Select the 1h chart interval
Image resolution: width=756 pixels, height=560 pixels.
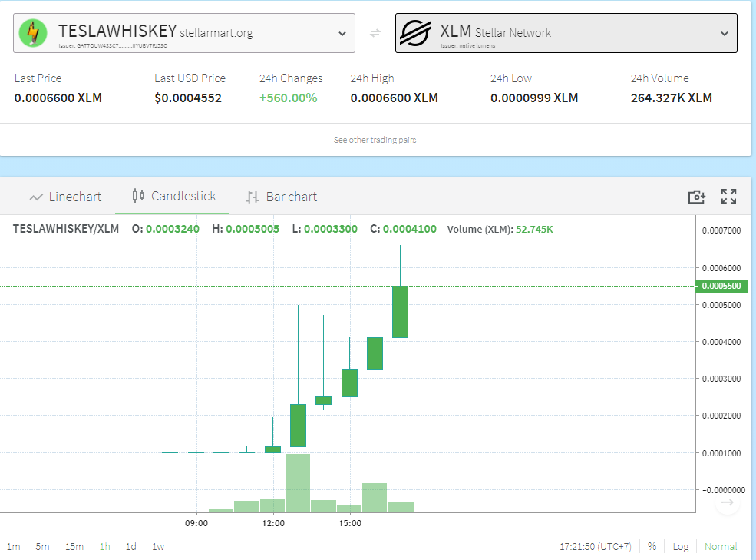104,546
